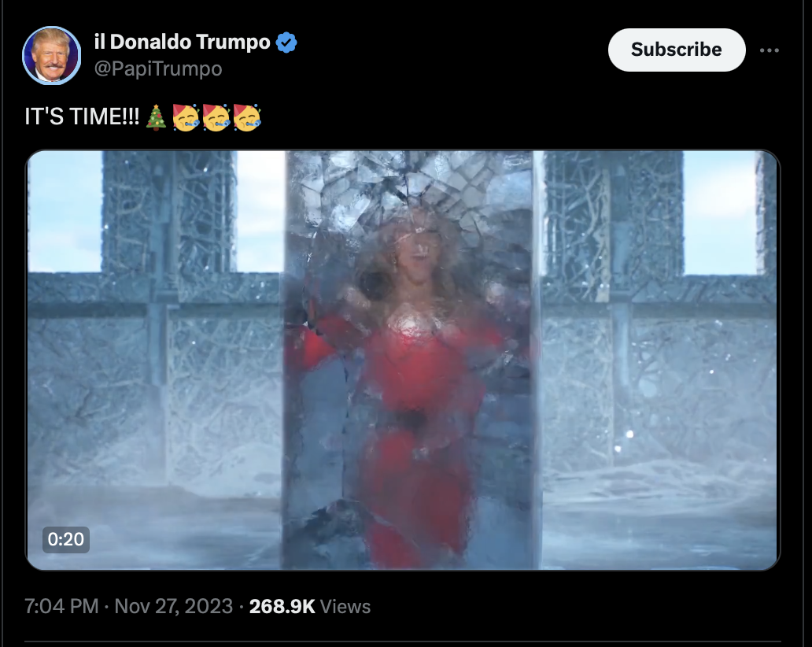Open the three-dot more options menu

tap(769, 50)
